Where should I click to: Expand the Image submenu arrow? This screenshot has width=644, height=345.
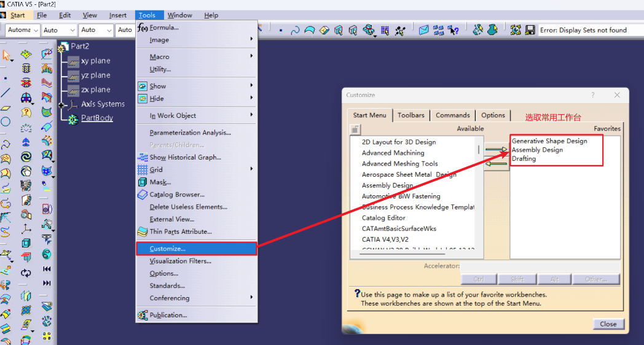tap(251, 39)
